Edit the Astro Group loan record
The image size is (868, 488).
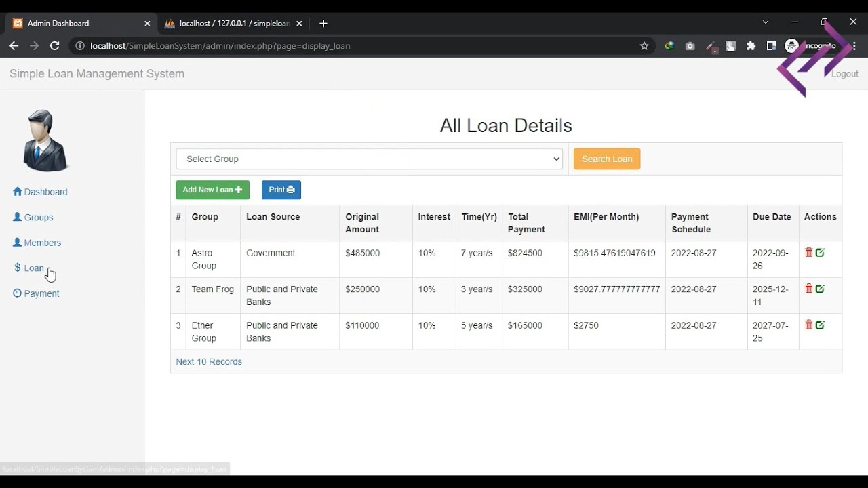click(x=820, y=252)
